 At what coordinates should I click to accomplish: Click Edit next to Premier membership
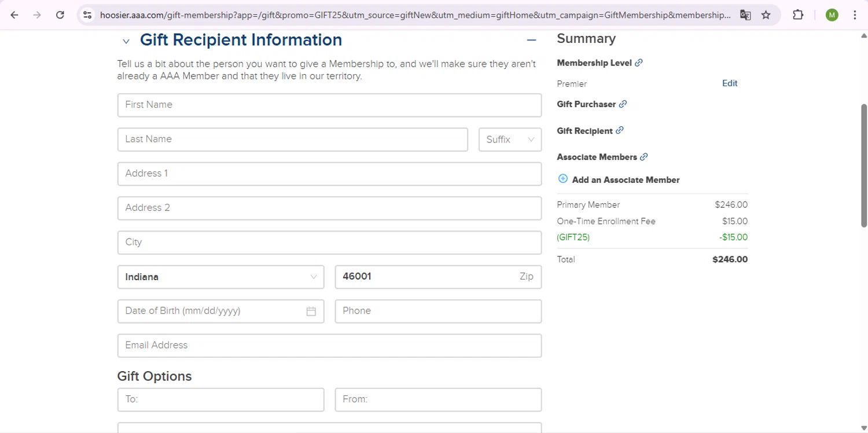click(730, 83)
